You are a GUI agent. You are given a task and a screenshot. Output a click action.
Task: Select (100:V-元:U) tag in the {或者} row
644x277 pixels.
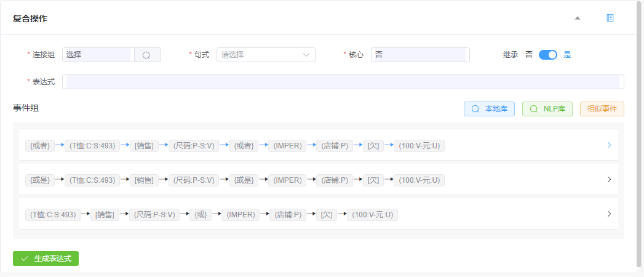(419, 146)
